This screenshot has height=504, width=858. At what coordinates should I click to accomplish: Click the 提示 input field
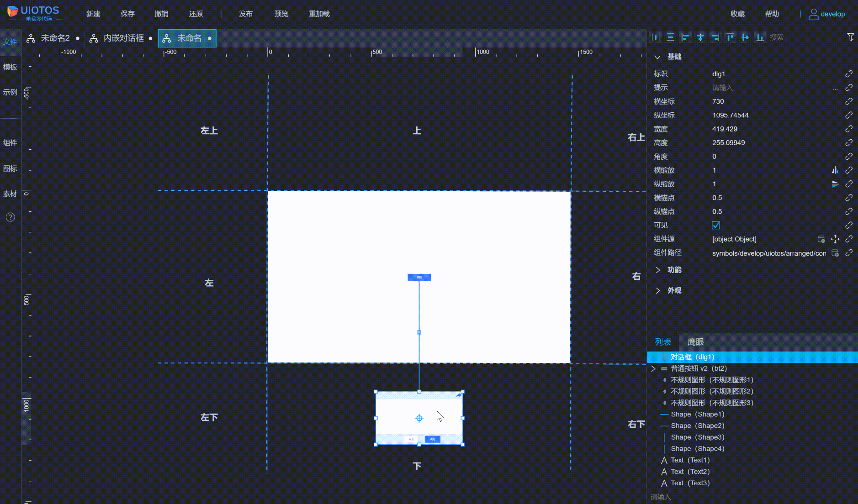coord(771,88)
